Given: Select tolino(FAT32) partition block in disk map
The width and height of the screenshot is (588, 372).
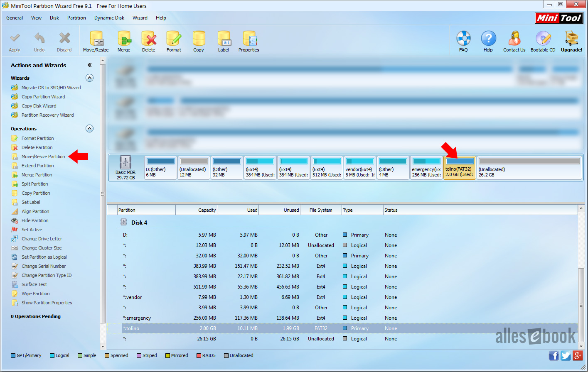Looking at the screenshot, I should tap(460, 168).
